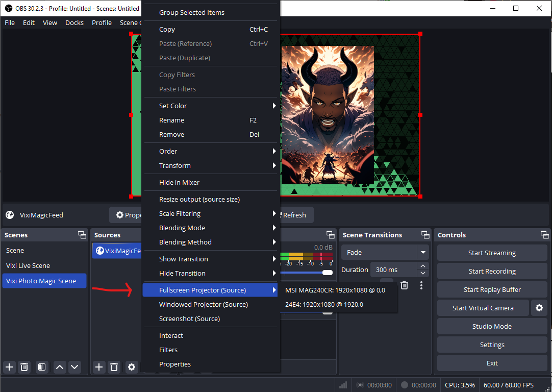Pop out the Scenes dock
The image size is (552, 392).
[82, 235]
